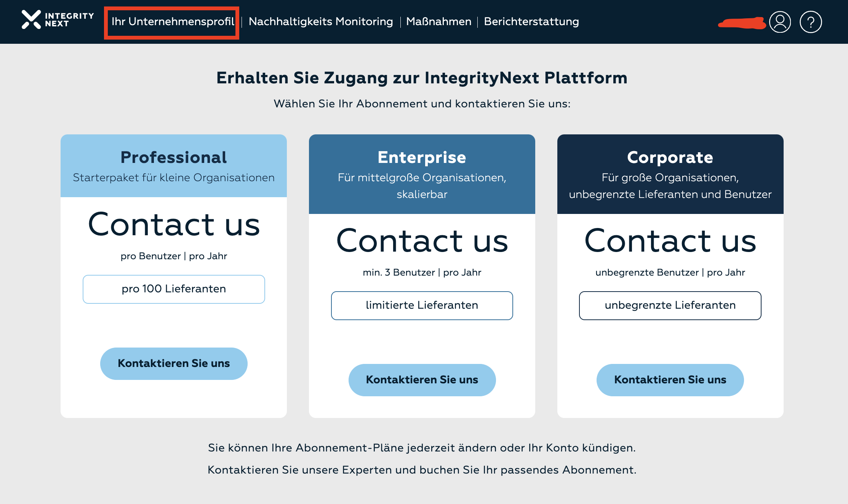848x504 pixels.
Task: Open Ihr Unternehmensprofil in the navigation
Action: click(172, 22)
